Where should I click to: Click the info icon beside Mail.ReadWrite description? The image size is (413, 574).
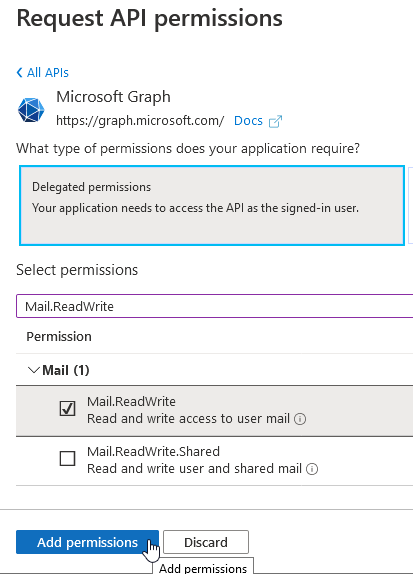click(300, 418)
